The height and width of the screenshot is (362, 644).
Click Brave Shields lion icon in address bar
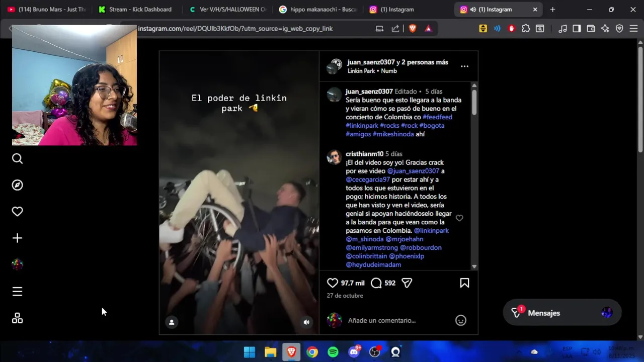[413, 29]
